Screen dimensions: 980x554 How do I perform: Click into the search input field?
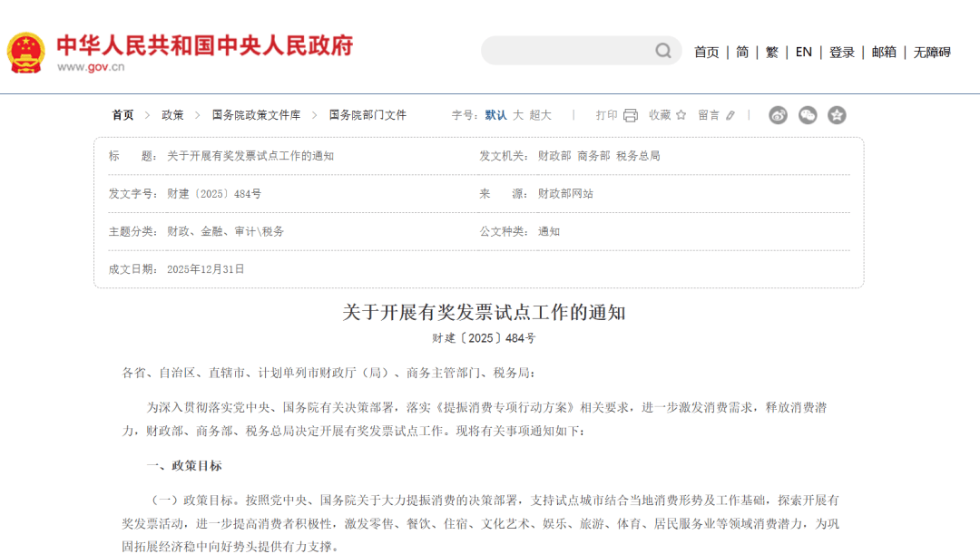click(567, 51)
